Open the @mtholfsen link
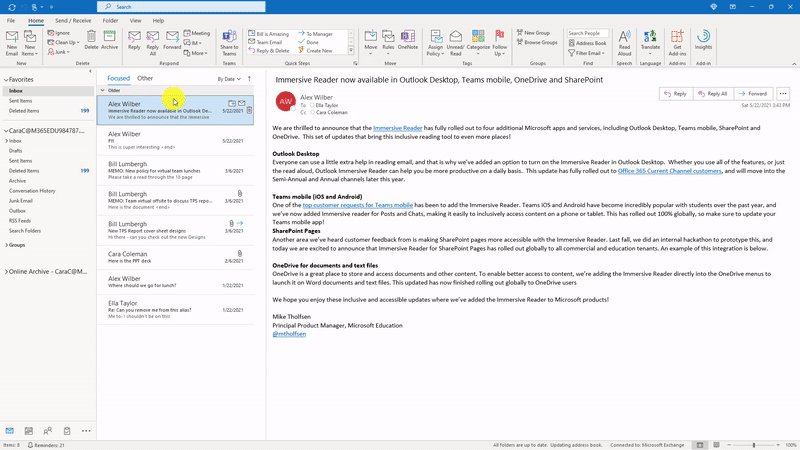Viewport: 800px width, 450px height. pyautogui.click(x=289, y=334)
